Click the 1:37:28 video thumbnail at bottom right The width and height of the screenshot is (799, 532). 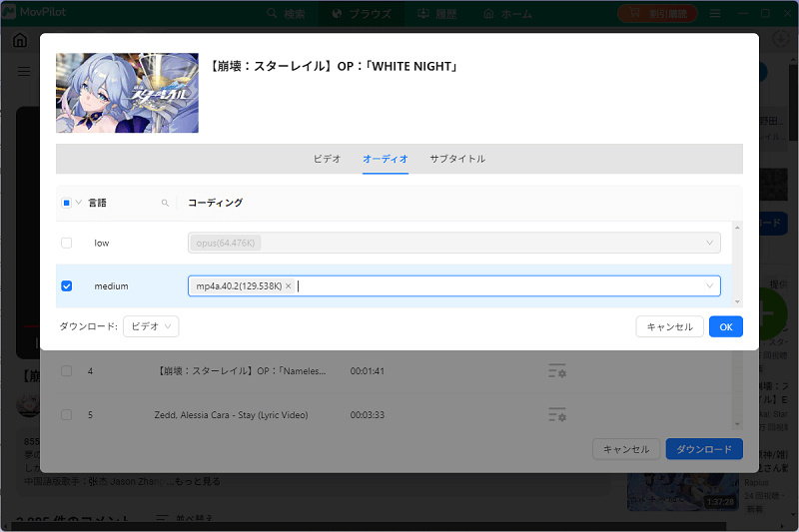[683, 492]
